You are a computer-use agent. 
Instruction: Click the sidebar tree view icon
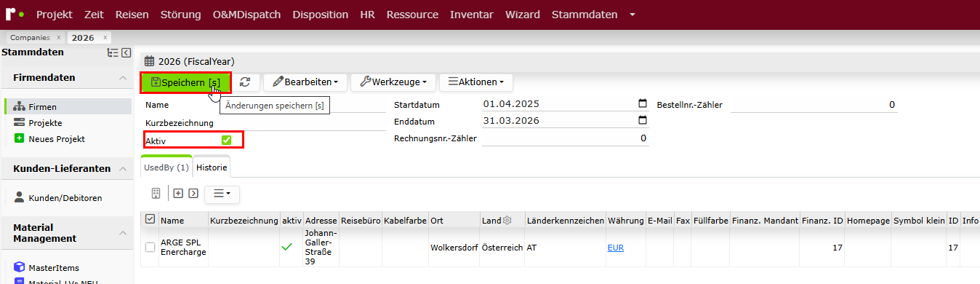(113, 52)
